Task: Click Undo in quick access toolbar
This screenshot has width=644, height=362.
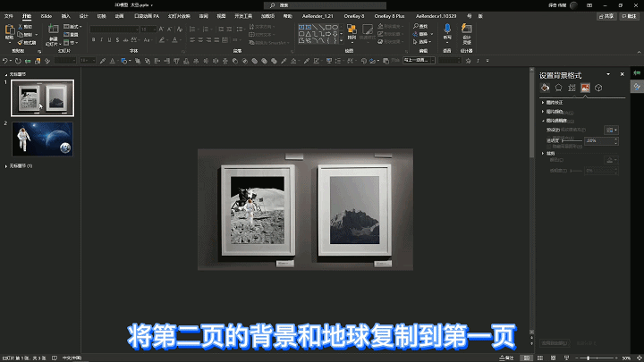Action: coord(5,61)
